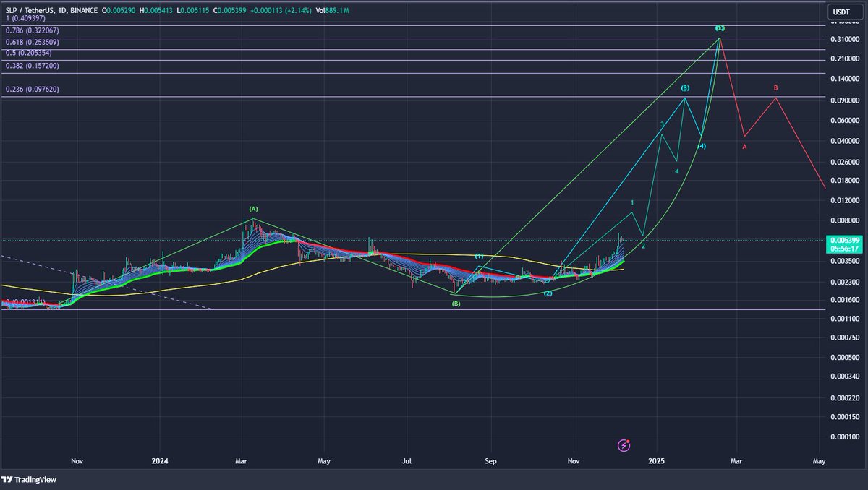Click the 0.000750 price axis label
This screenshot has height=490, width=868.
(844, 338)
